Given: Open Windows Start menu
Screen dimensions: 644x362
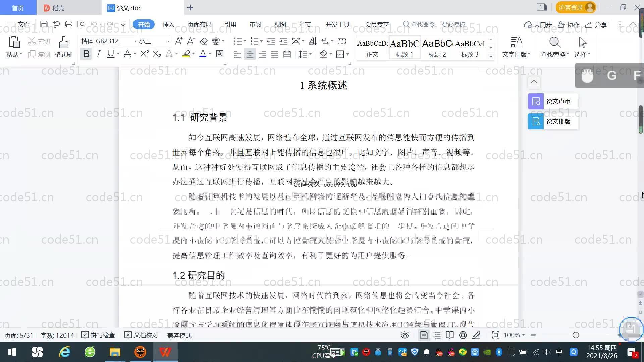Looking at the screenshot, I should pyautogui.click(x=12, y=352).
